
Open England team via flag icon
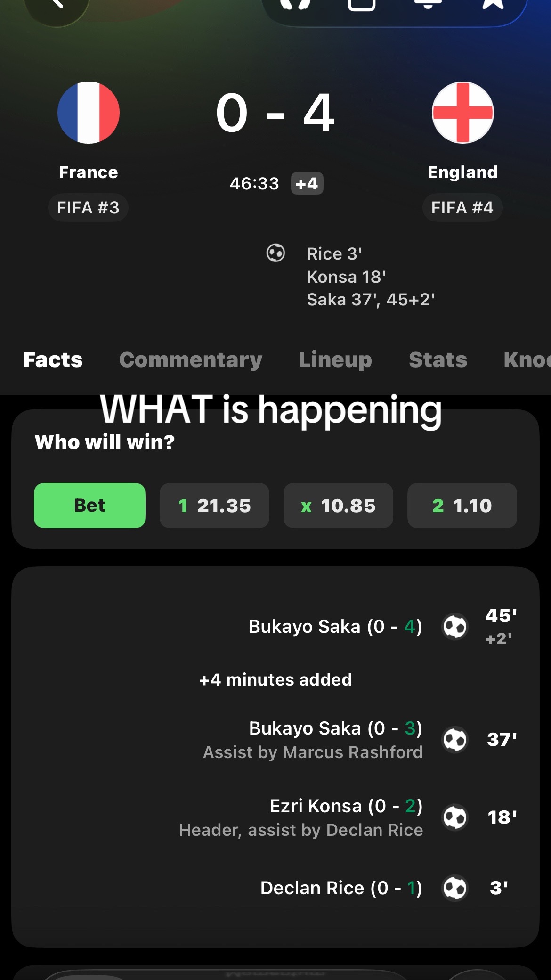click(463, 113)
